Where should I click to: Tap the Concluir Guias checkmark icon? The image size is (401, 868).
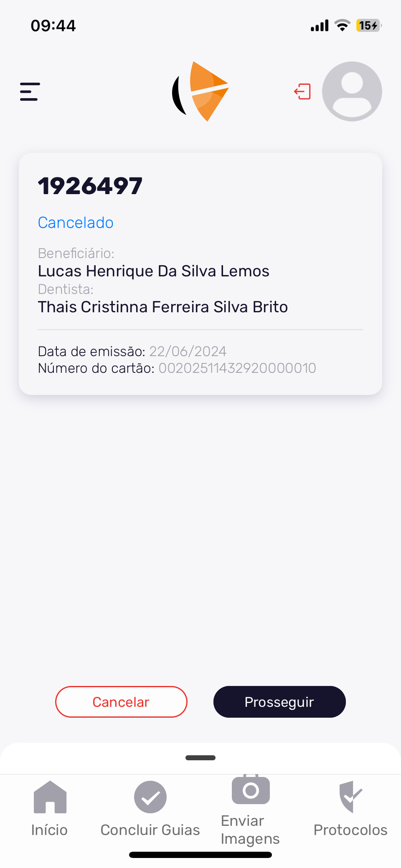(150, 797)
